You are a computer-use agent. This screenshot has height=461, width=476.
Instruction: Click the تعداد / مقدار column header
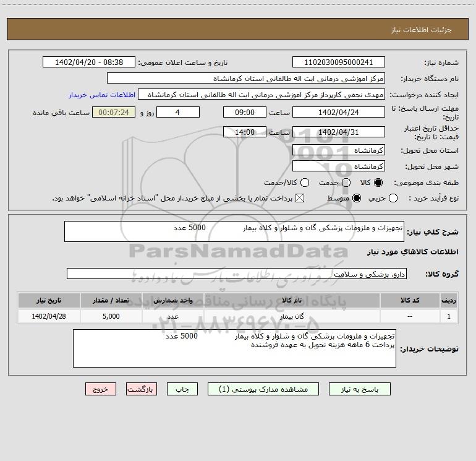(111, 300)
